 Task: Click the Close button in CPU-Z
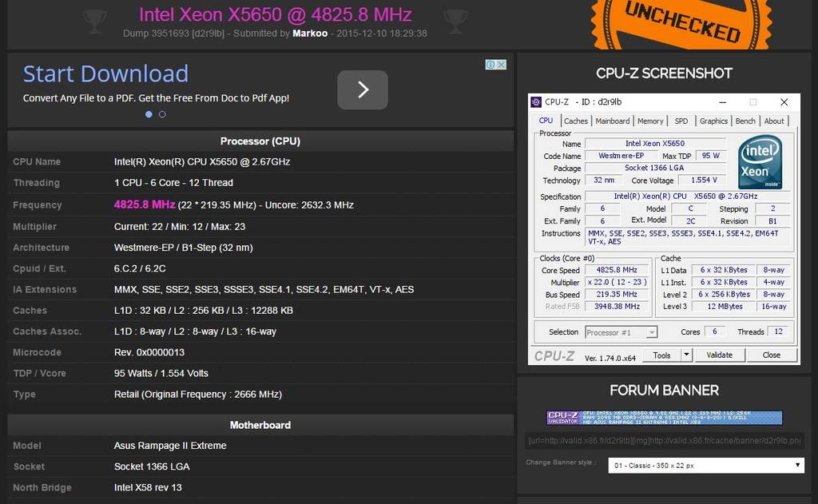772,355
